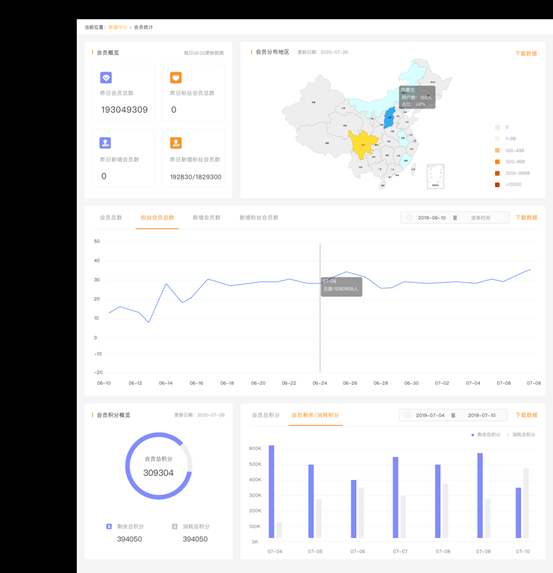Click the purple new members user icon

105,143
